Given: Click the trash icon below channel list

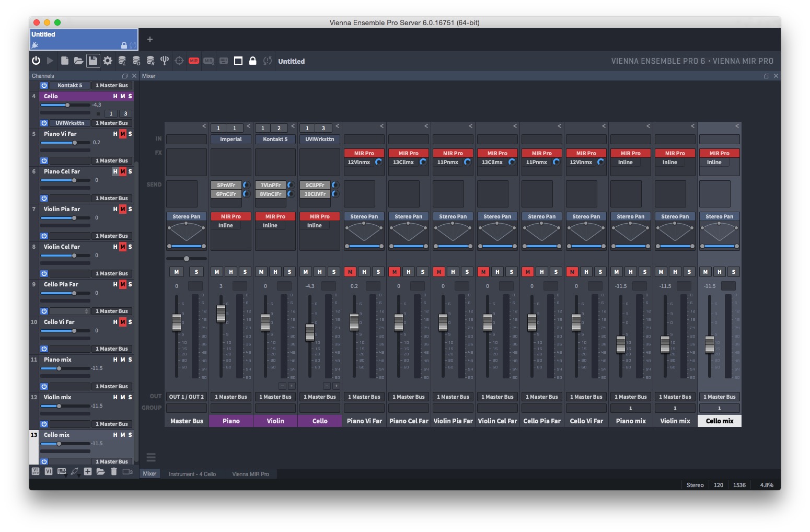Looking at the screenshot, I should pos(114,471).
